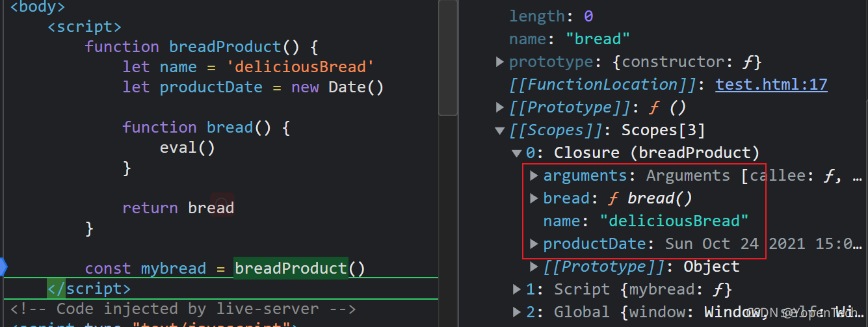868x327 pixels.
Task: Expand the [[Prototype]]: ƒ () row
Action: [500, 107]
